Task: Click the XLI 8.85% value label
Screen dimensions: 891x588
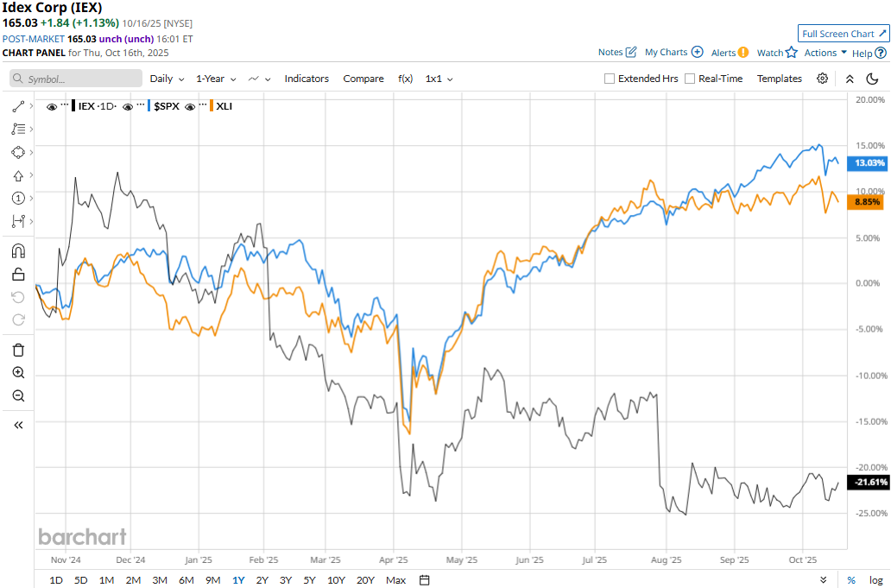Action: pos(865,202)
